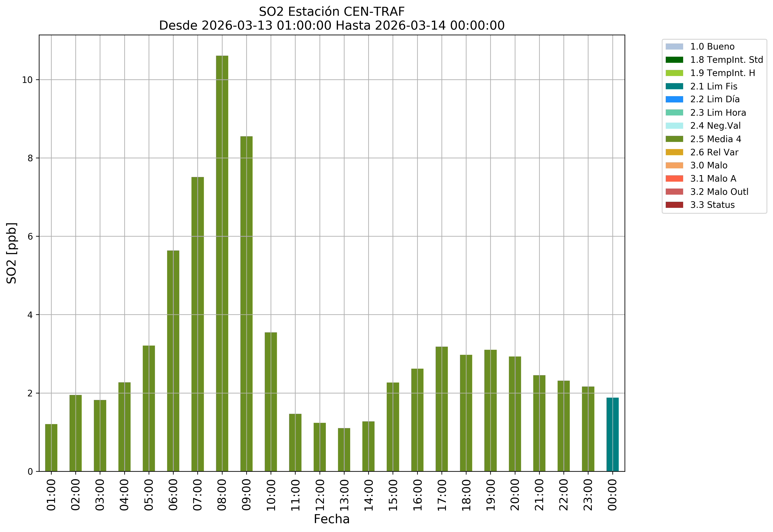
Task: Click the tallest bar at 08:00
Action: (222, 263)
